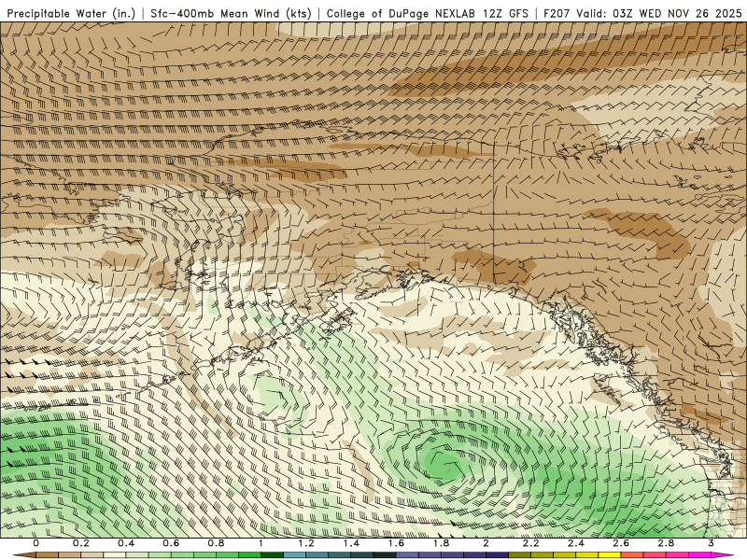The image size is (747, 560).
Task: Click the '2.8' color scale label
Action: (x=666, y=543)
